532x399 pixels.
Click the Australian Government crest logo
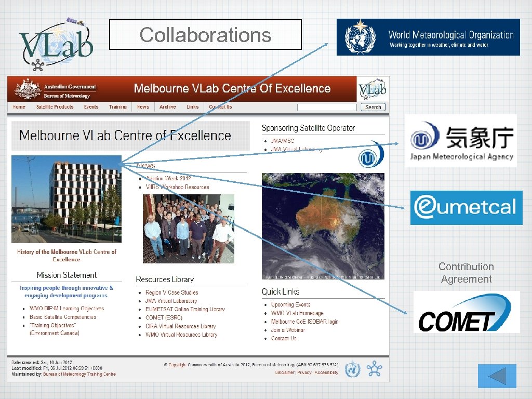pyautogui.click(x=28, y=89)
